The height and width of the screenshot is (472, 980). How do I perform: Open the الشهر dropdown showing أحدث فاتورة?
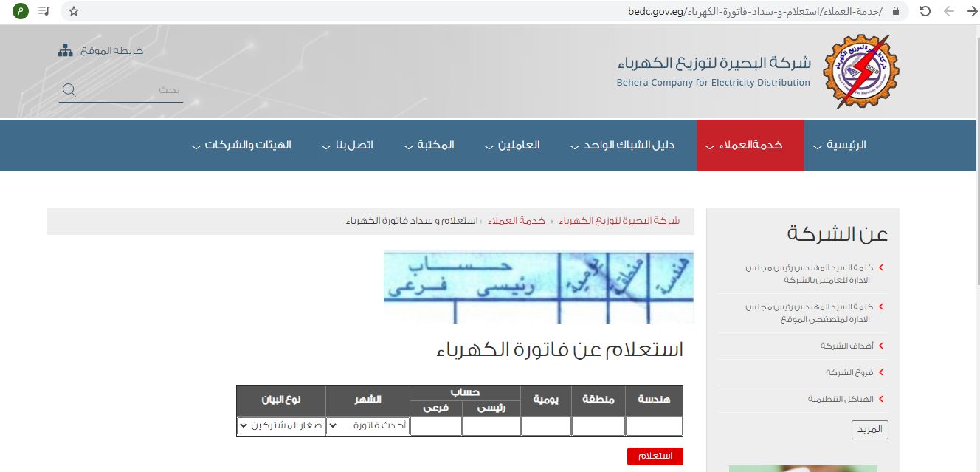tap(367, 426)
